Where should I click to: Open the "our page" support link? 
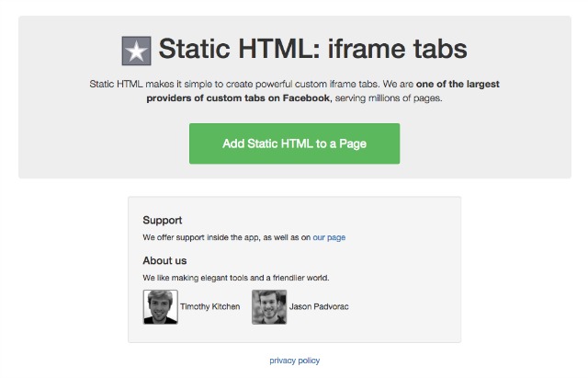coord(329,237)
